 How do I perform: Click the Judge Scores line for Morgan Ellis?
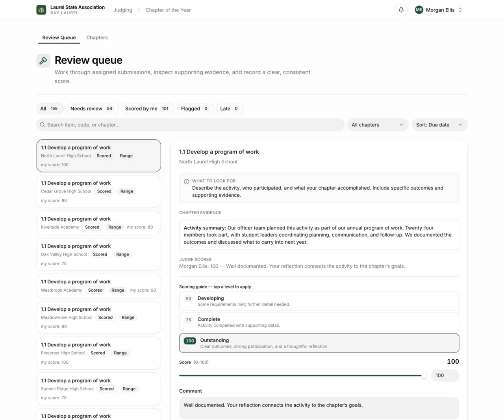click(292, 266)
